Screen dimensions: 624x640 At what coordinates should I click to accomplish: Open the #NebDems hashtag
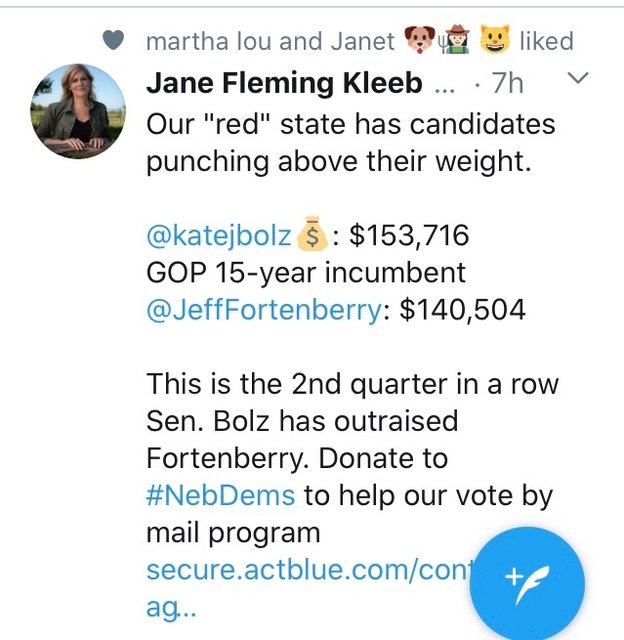coord(221,495)
